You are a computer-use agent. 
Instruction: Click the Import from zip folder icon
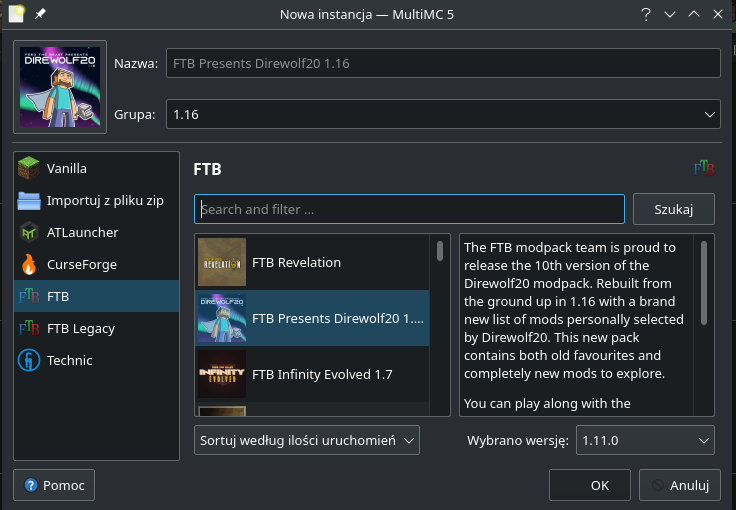click(29, 201)
